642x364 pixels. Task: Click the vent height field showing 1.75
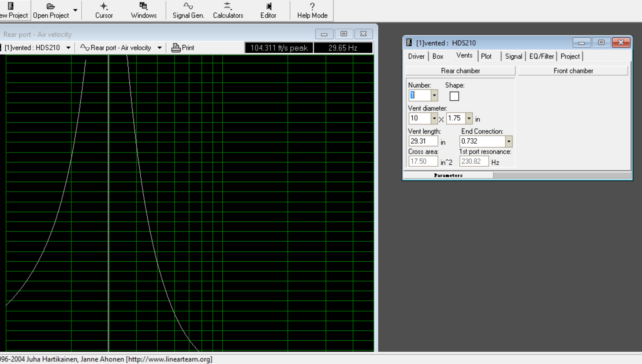pos(456,118)
